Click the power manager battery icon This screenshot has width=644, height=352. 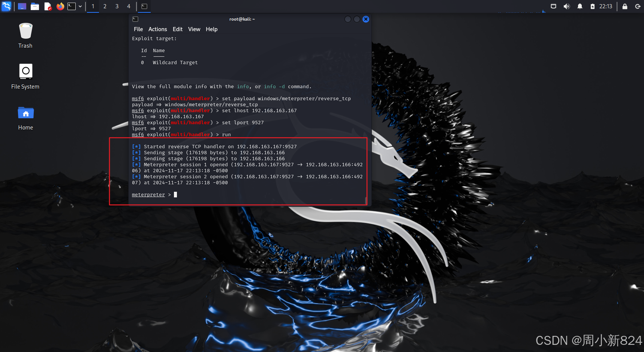point(592,6)
